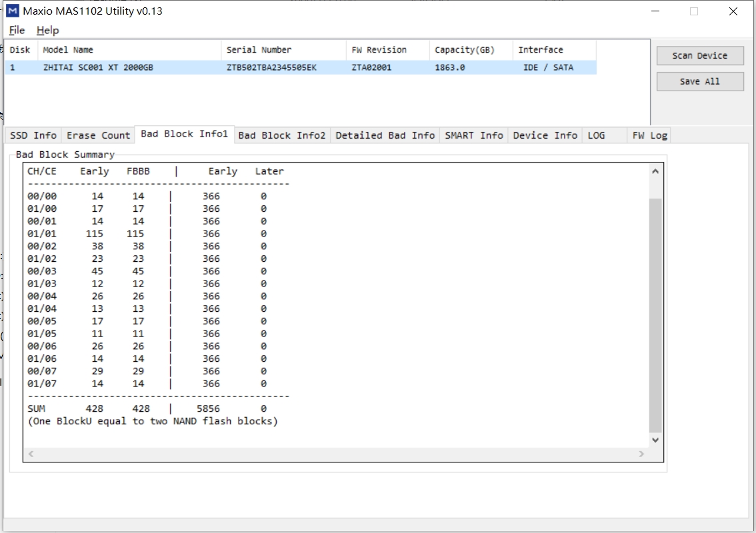Click the capacity value 1863.0
The width and height of the screenshot is (756, 533).
click(x=450, y=67)
